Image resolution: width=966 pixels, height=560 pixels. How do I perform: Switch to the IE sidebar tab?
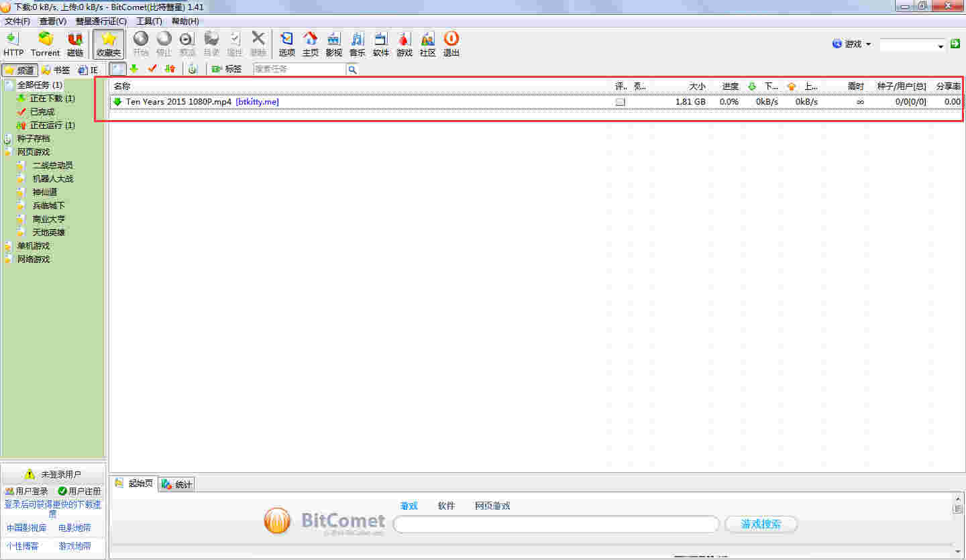[88, 70]
